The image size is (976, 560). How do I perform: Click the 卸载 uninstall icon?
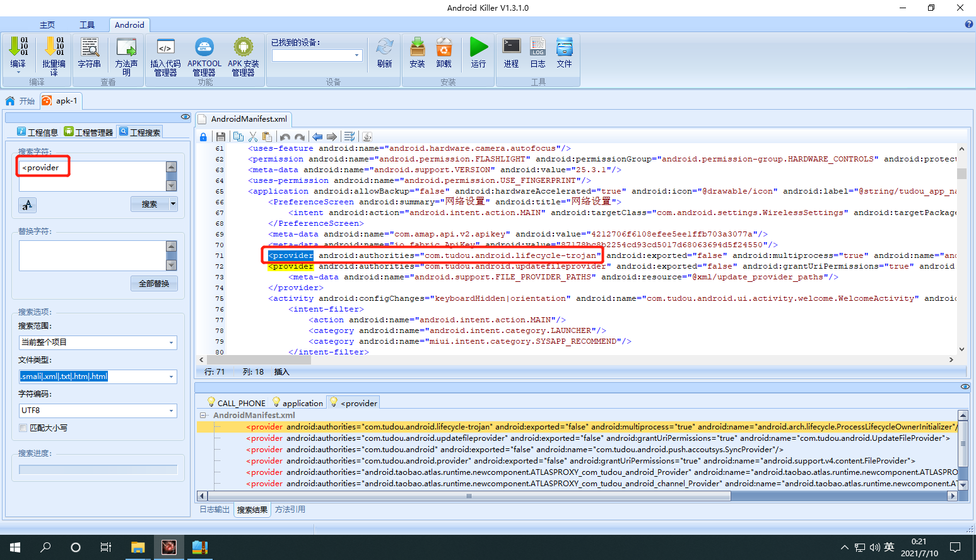coord(444,52)
